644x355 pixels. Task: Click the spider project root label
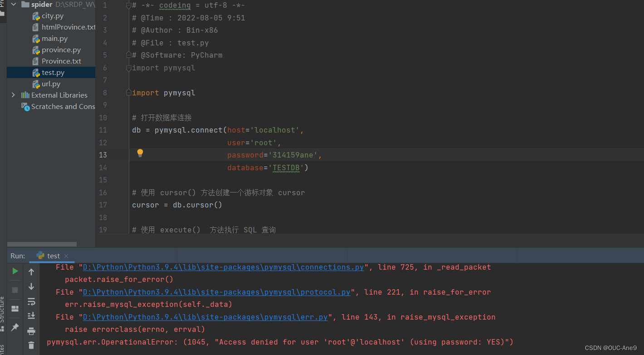42,5
